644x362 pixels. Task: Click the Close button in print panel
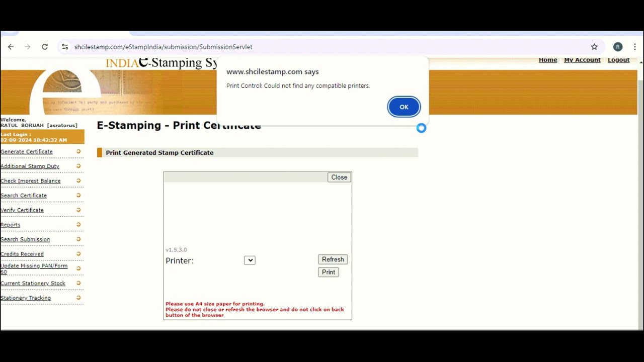(339, 177)
